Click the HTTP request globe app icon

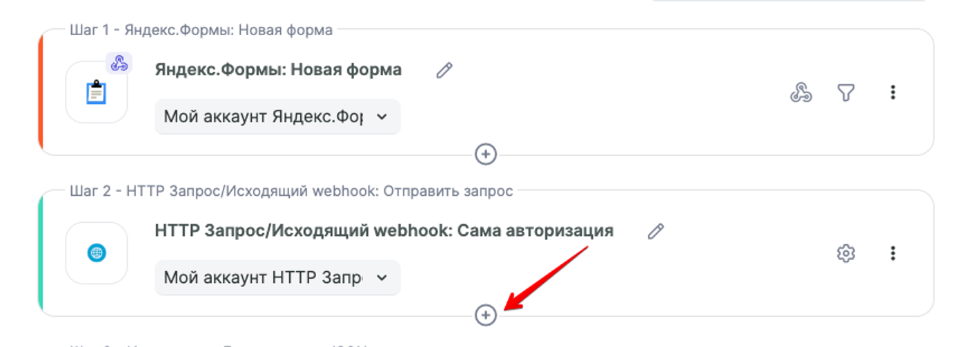click(97, 253)
